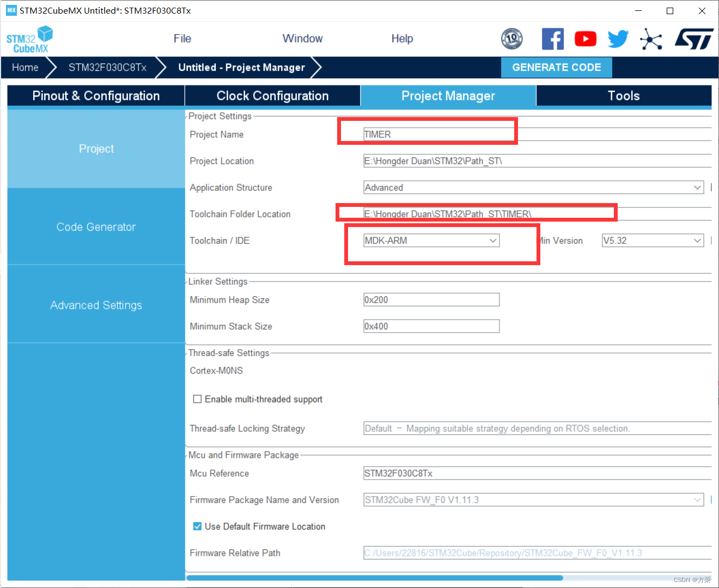Open the Application Structure dropdown
Screen dimensions: 719x588
click(x=534, y=187)
